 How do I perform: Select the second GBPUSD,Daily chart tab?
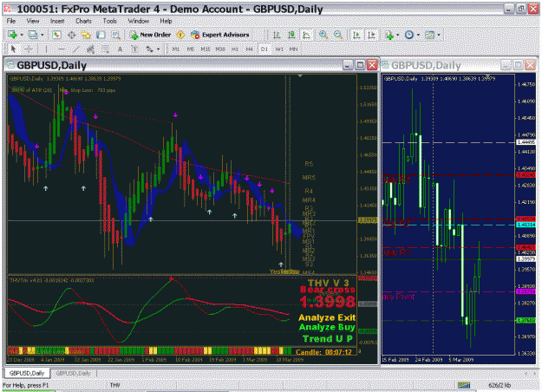73,373
